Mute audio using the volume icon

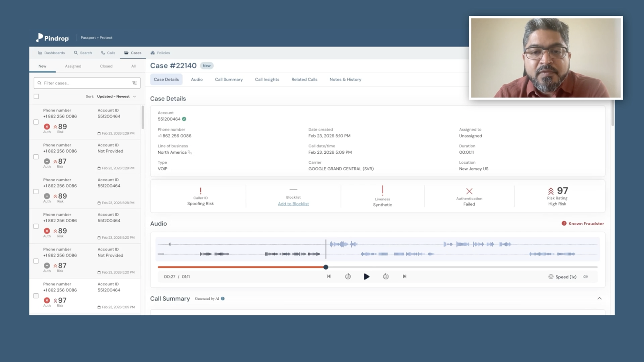point(585,277)
